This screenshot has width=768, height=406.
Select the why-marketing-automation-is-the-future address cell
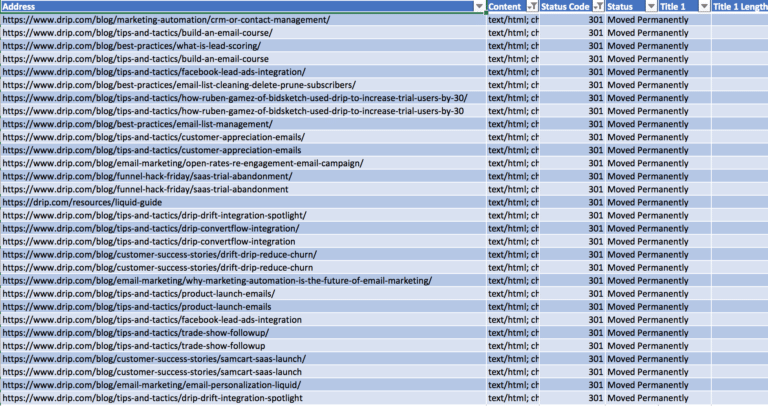tap(243, 281)
